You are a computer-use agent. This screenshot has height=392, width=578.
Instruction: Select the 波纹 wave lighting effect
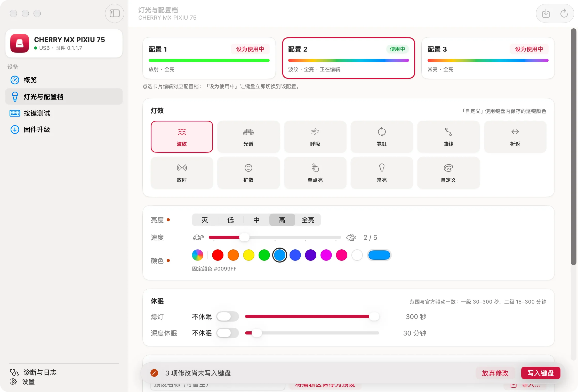(182, 137)
